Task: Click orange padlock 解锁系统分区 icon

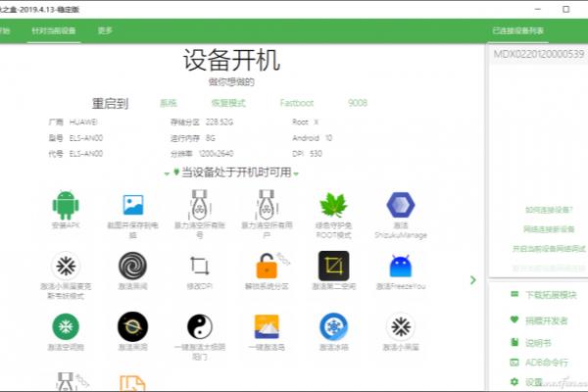Action: point(267,267)
